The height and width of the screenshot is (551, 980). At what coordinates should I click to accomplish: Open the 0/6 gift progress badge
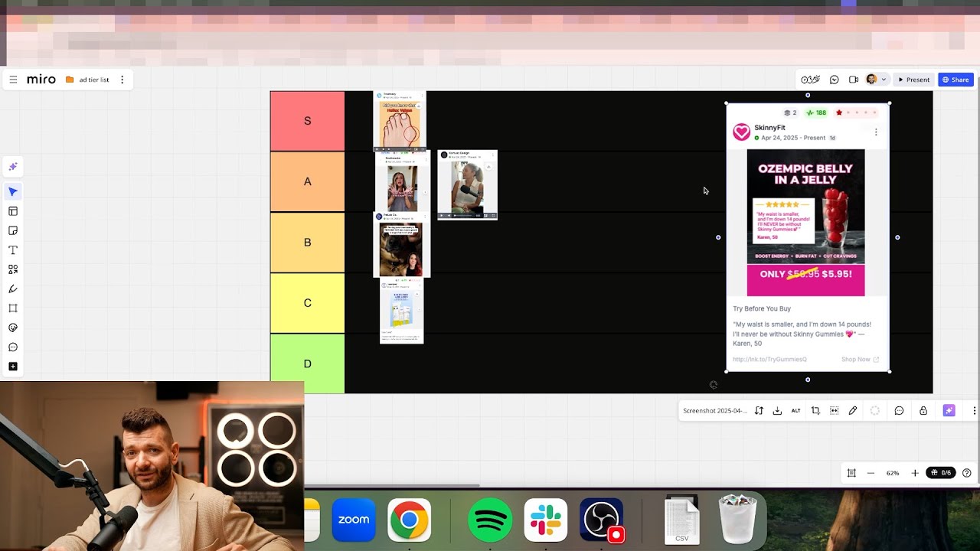942,473
